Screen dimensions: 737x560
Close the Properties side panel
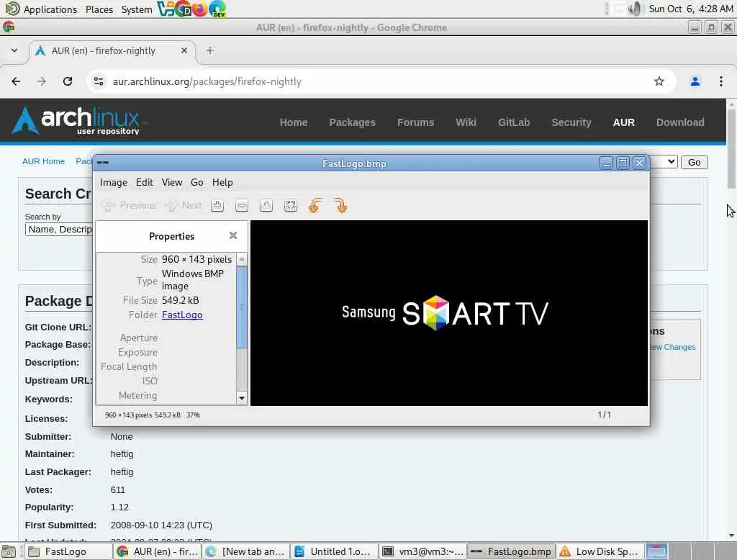233,235
